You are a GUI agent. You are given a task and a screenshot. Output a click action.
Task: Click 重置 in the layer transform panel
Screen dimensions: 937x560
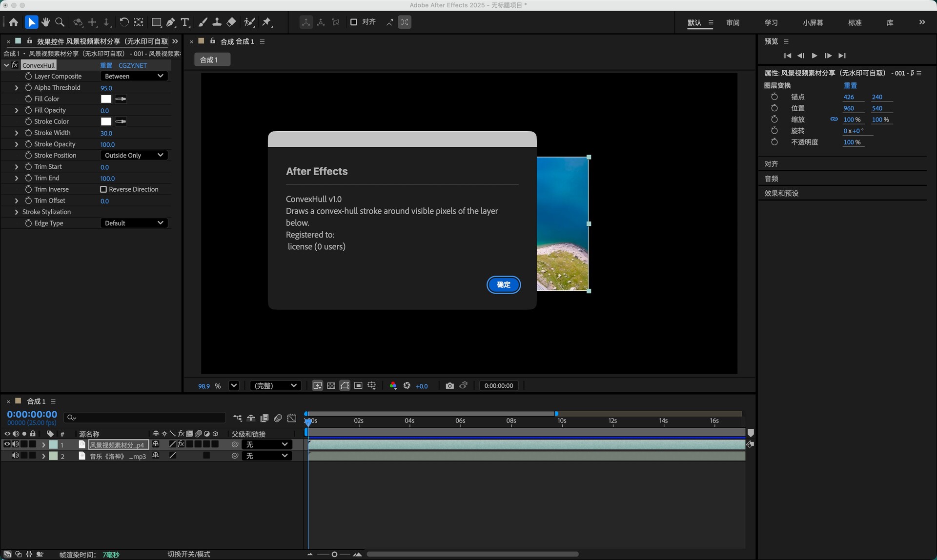point(851,85)
